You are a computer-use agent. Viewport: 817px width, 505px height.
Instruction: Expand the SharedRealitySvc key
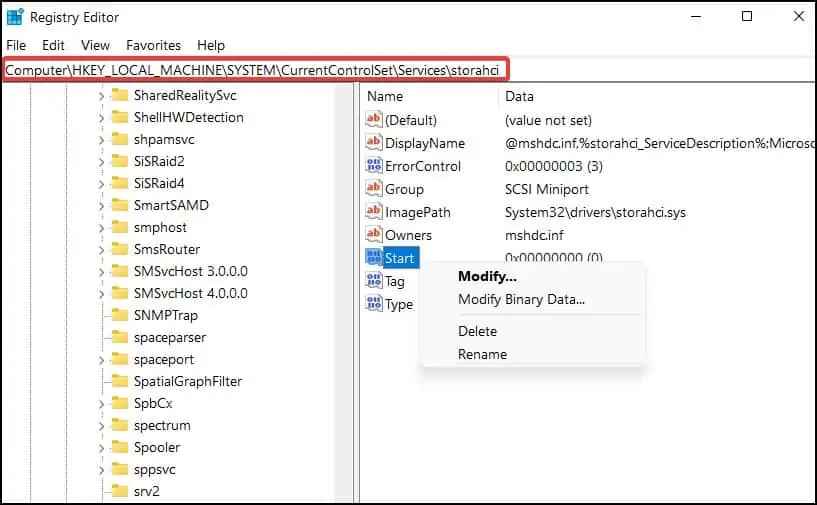pos(101,96)
